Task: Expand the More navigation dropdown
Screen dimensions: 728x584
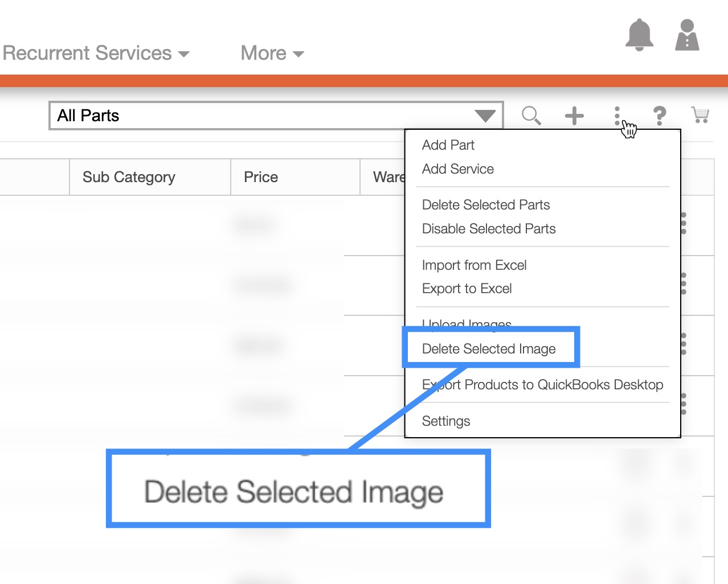Action: click(272, 54)
